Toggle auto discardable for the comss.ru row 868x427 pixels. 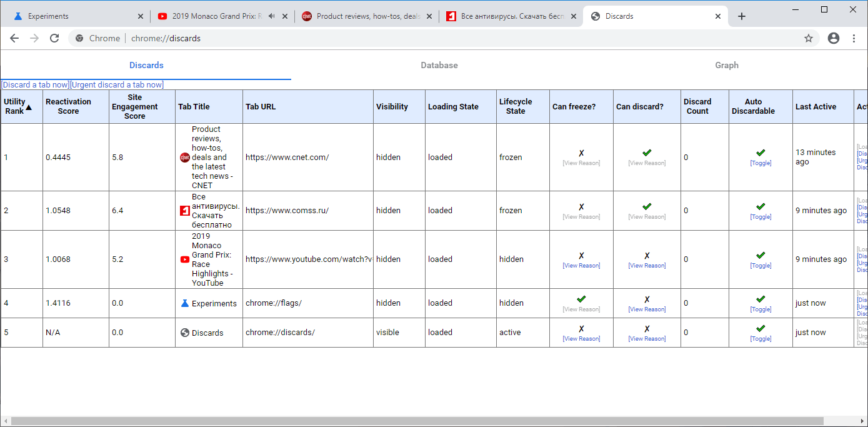pyautogui.click(x=761, y=217)
